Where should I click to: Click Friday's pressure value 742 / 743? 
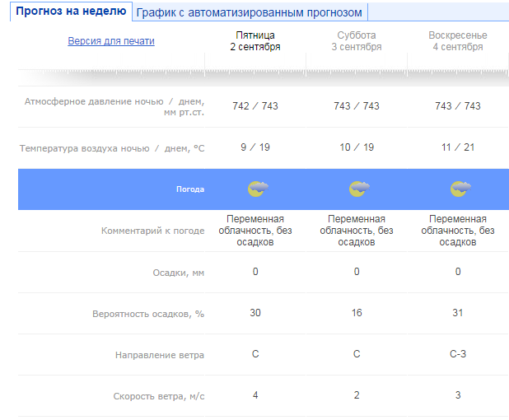(x=255, y=106)
